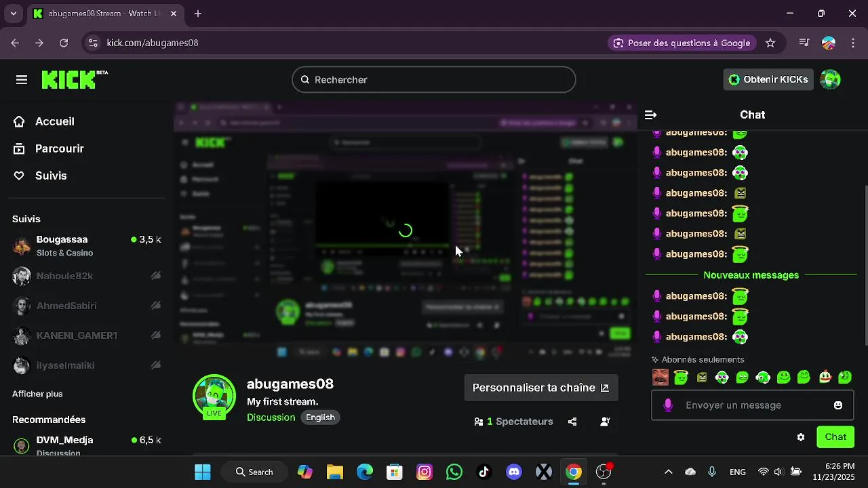The image size is (868, 488).
Task: Open user profile avatar in header
Action: [830, 79]
